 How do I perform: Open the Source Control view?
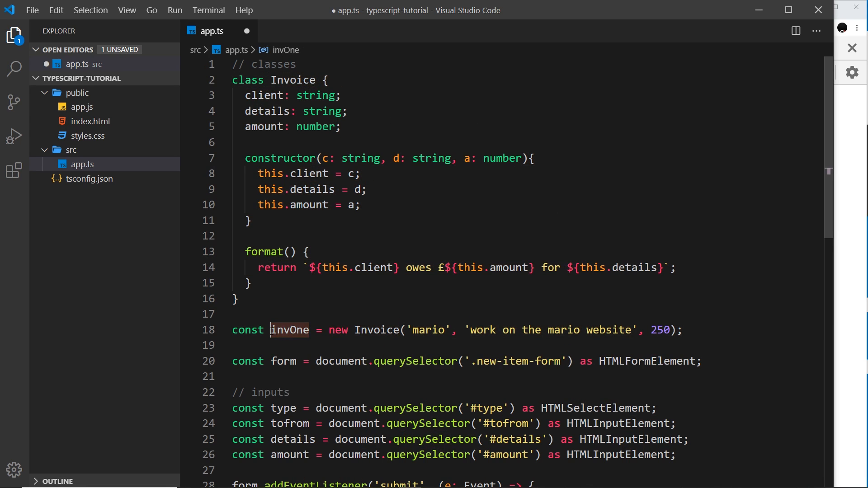click(x=14, y=102)
